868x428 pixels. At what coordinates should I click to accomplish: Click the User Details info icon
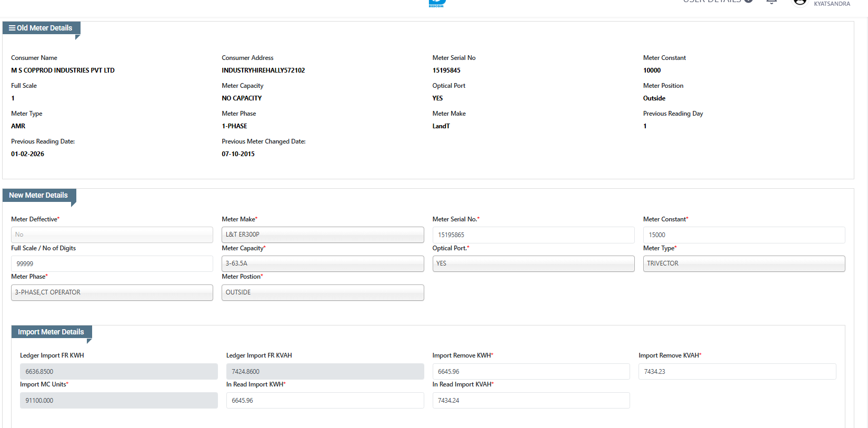pos(749,2)
